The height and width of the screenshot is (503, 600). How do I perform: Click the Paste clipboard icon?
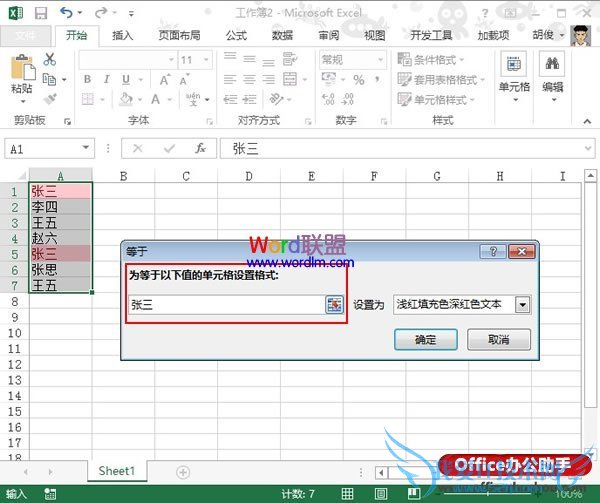tap(23, 69)
